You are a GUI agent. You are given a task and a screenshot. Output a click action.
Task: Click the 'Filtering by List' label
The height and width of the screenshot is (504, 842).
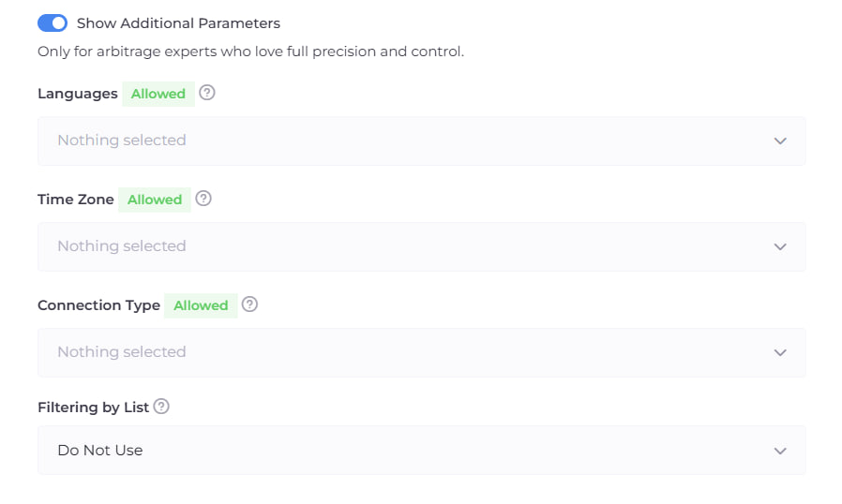point(94,408)
